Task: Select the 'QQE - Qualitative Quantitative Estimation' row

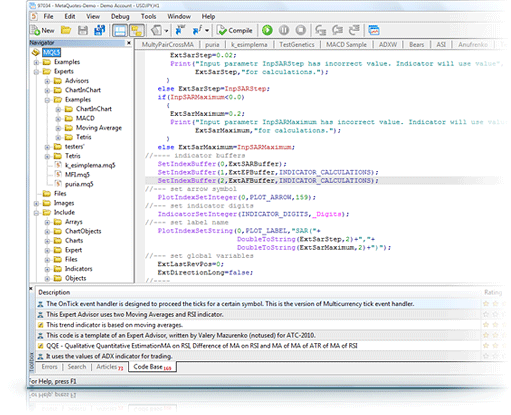Action: 258,346
